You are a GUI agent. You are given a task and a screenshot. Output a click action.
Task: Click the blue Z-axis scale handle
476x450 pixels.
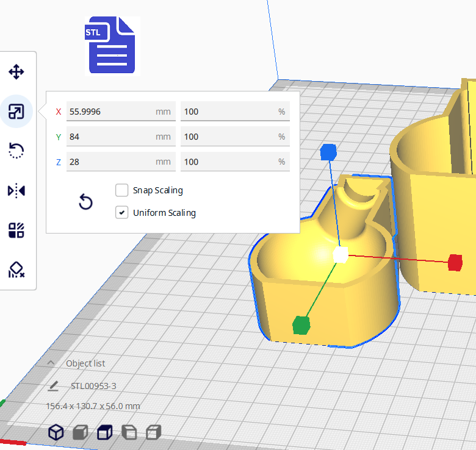pyautogui.click(x=328, y=151)
